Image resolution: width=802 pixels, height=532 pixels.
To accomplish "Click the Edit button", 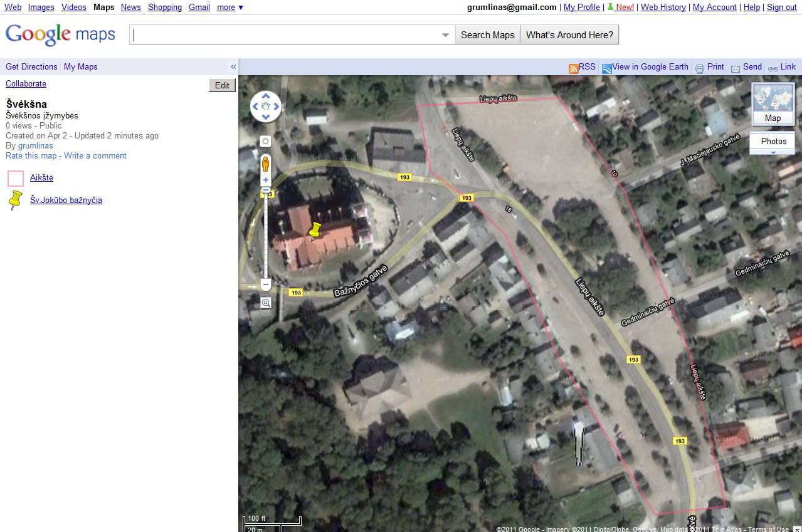I will (222, 85).
